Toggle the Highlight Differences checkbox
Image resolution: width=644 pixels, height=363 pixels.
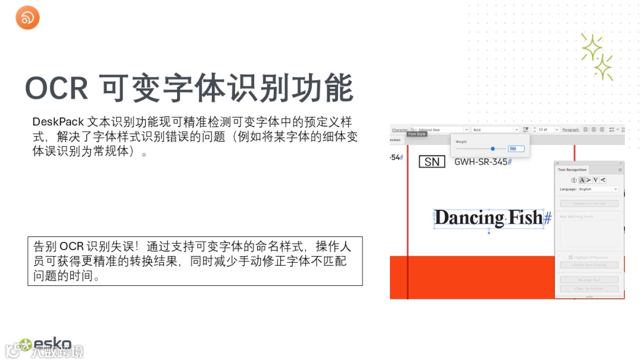571,257
